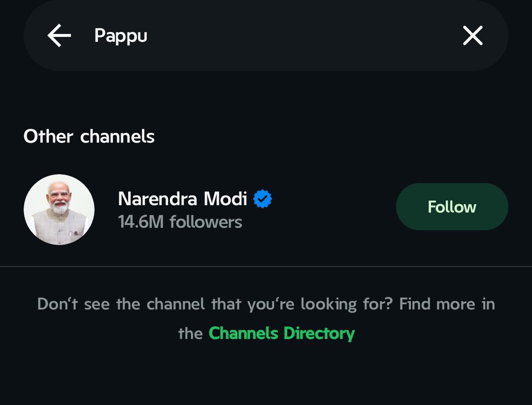The height and width of the screenshot is (405, 532).
Task: Click the divider line below the result
Action: (266, 267)
